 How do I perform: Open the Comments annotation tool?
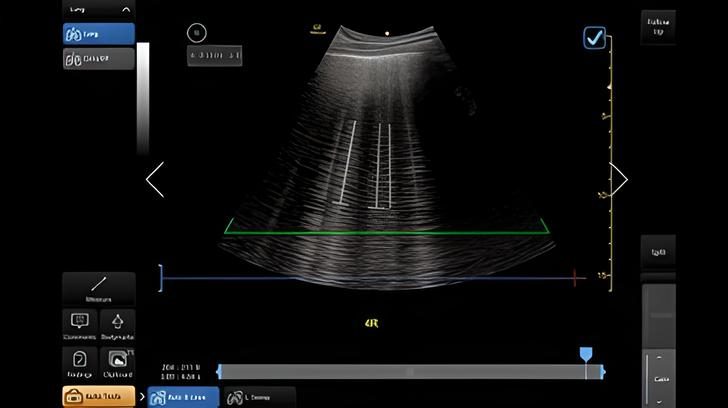[x=79, y=324]
